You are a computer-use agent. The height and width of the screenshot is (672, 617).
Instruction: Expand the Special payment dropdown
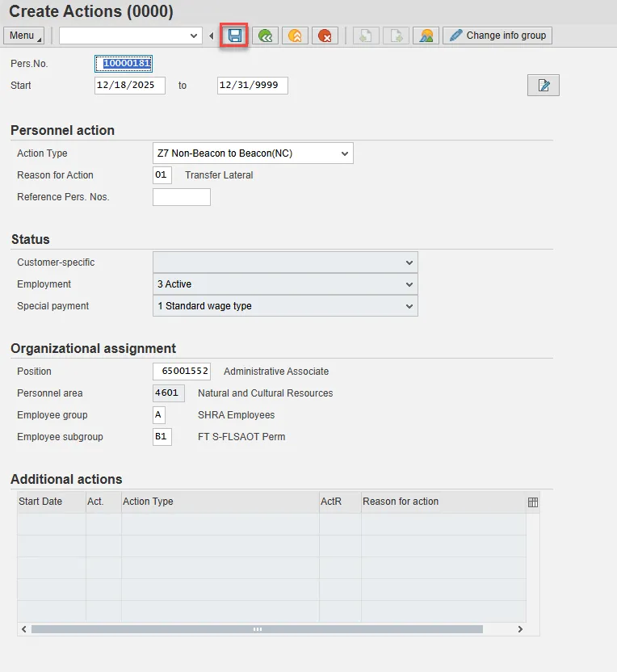coord(409,306)
